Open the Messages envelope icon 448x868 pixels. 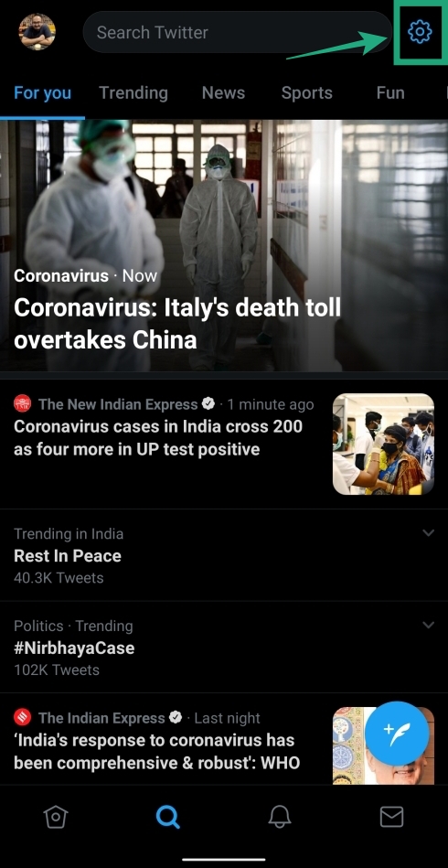coord(391,817)
